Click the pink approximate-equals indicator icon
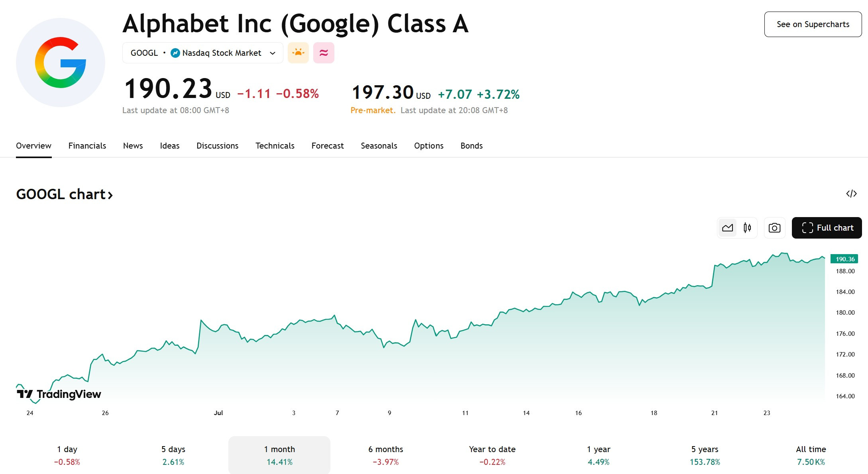 [x=324, y=53]
